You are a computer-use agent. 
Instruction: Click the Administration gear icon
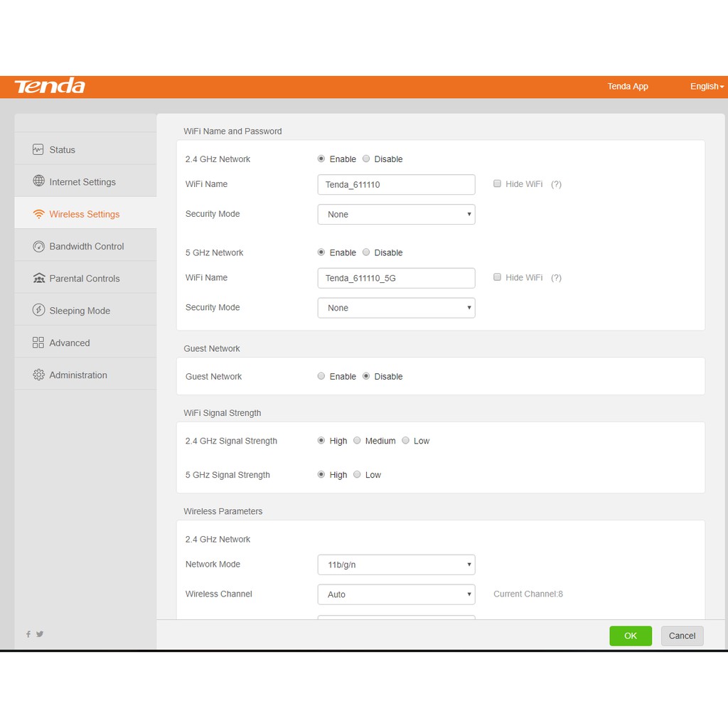[38, 375]
